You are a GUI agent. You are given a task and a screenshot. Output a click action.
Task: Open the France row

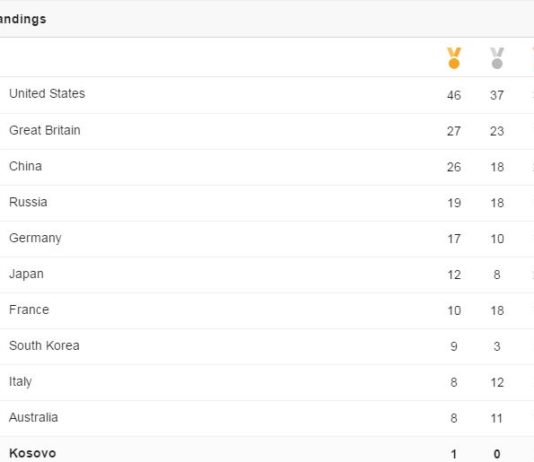click(267, 310)
